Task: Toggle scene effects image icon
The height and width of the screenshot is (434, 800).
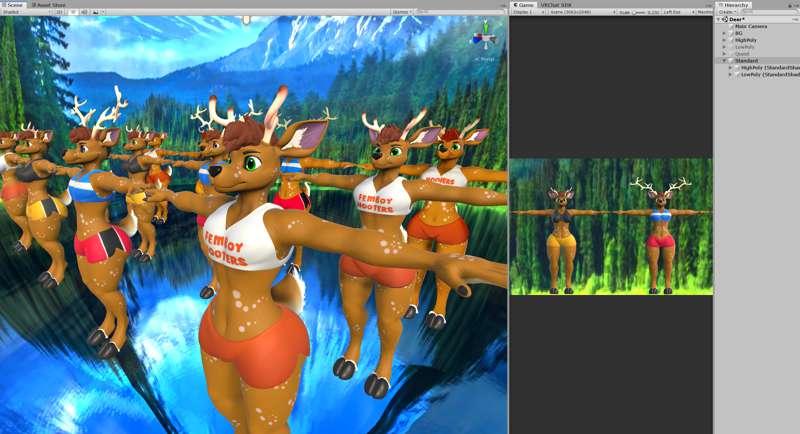Action: click(x=95, y=12)
